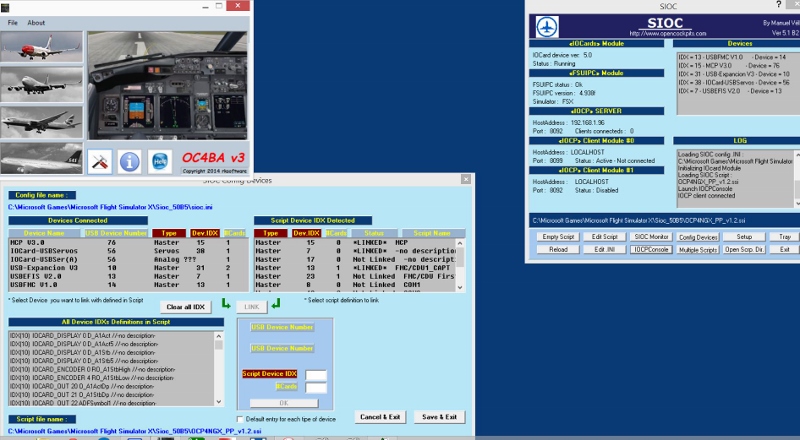
Task: Open the File menu
Action: pyautogui.click(x=13, y=22)
